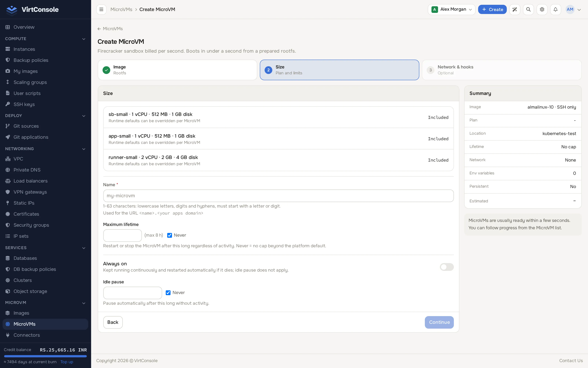
Task: Select the sb-small plan
Action: click(x=278, y=117)
